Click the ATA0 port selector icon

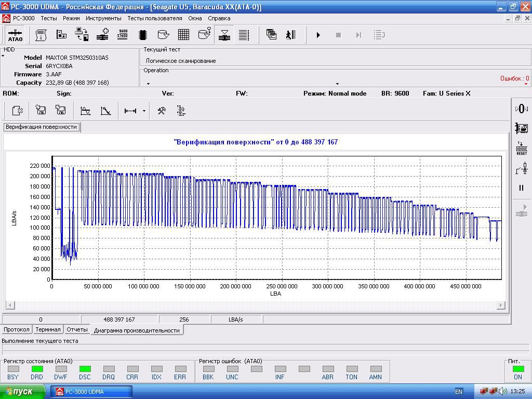click(x=15, y=35)
